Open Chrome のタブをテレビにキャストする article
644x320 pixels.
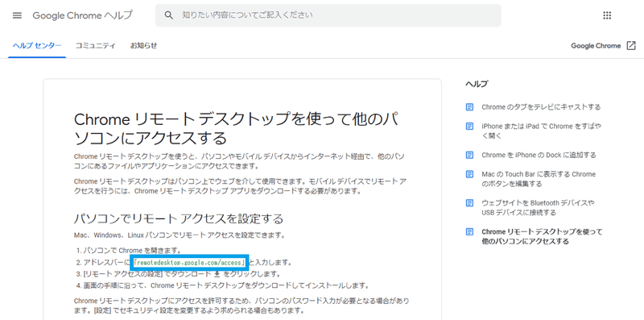pos(541,107)
